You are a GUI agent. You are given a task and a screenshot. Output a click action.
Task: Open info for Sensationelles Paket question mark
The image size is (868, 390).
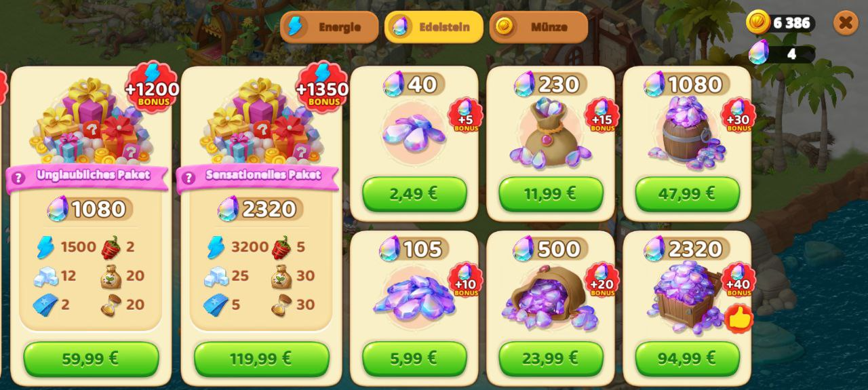189,178
